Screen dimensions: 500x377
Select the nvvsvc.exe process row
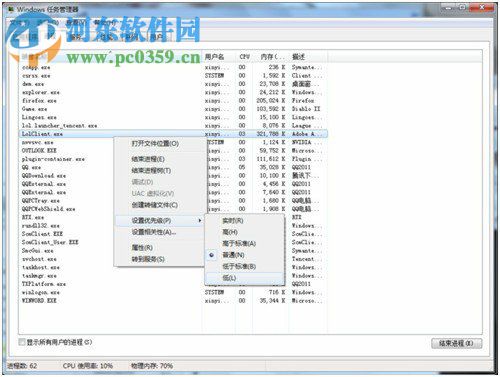click(67, 142)
